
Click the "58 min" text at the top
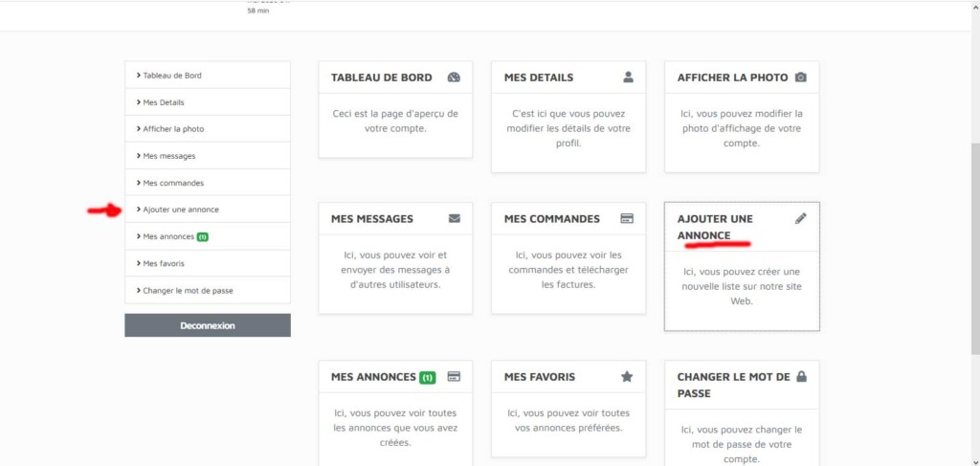(258, 11)
